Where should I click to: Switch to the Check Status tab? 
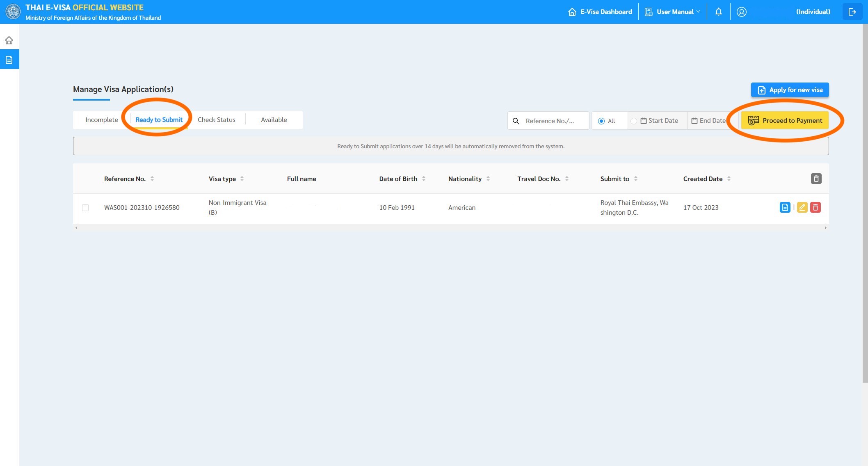point(217,119)
